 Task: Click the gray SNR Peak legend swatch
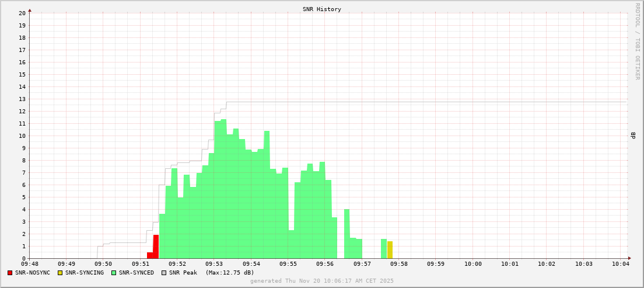pos(164,273)
